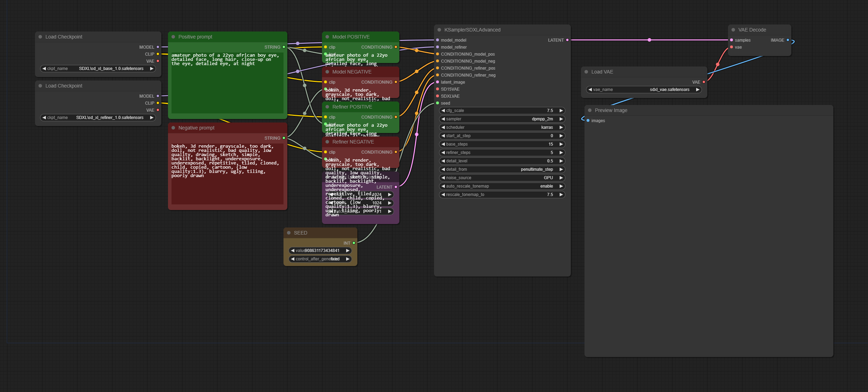Increase detail_level with its right arrow
The height and width of the screenshot is (392, 868).
561,161
